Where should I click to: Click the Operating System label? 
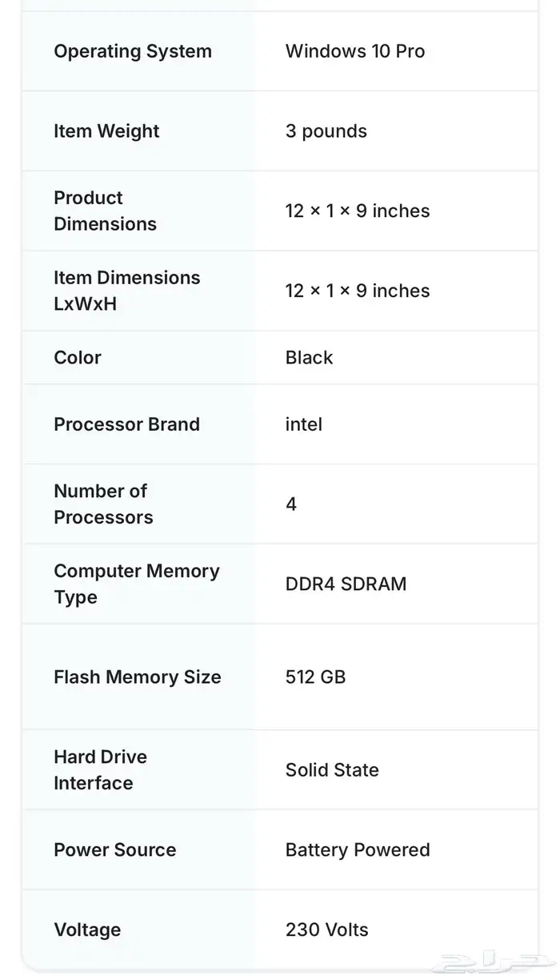click(133, 51)
